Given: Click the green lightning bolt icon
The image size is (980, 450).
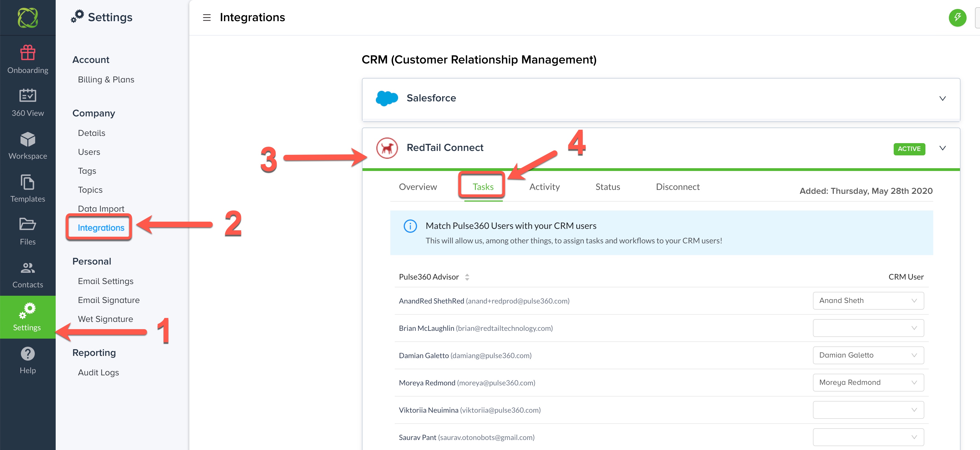Looking at the screenshot, I should tap(957, 18).
